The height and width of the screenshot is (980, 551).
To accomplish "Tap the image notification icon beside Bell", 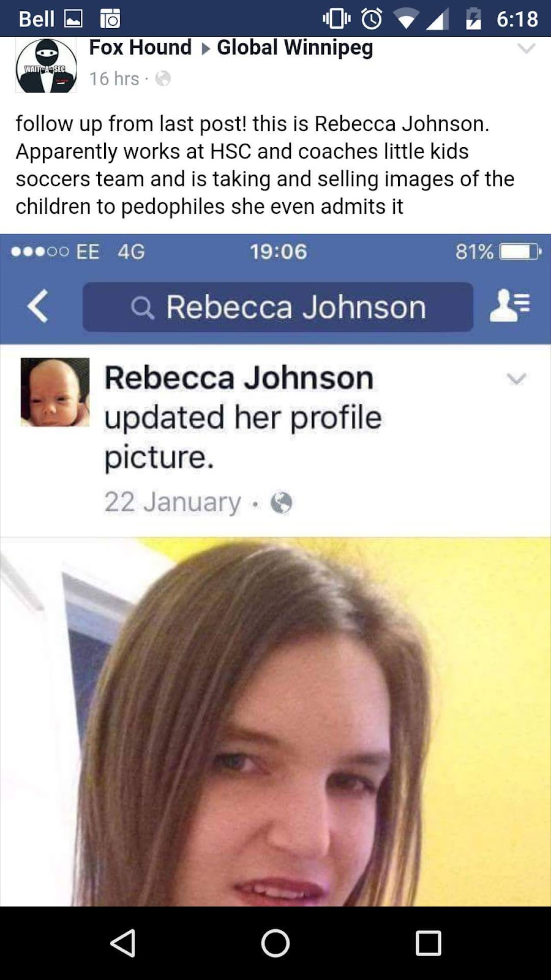I will pyautogui.click(x=73, y=19).
